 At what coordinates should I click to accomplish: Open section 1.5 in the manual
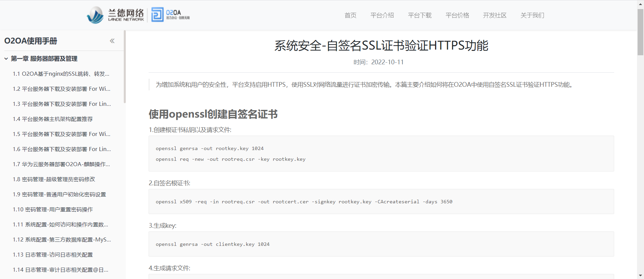[62, 134]
